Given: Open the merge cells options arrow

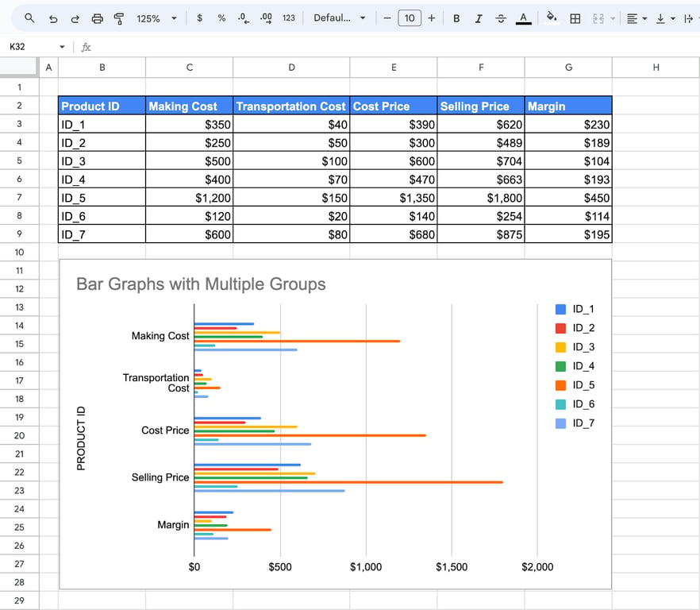Looking at the screenshot, I should pos(613,18).
